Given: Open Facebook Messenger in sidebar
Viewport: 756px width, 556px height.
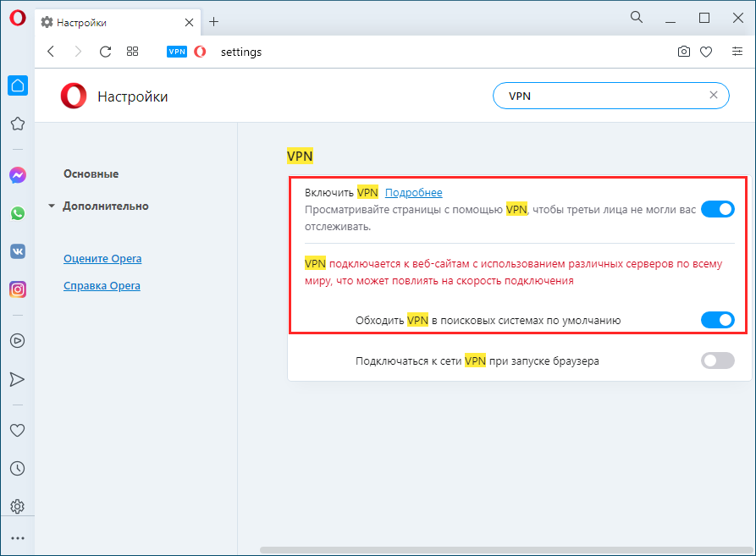Looking at the screenshot, I should [x=18, y=175].
